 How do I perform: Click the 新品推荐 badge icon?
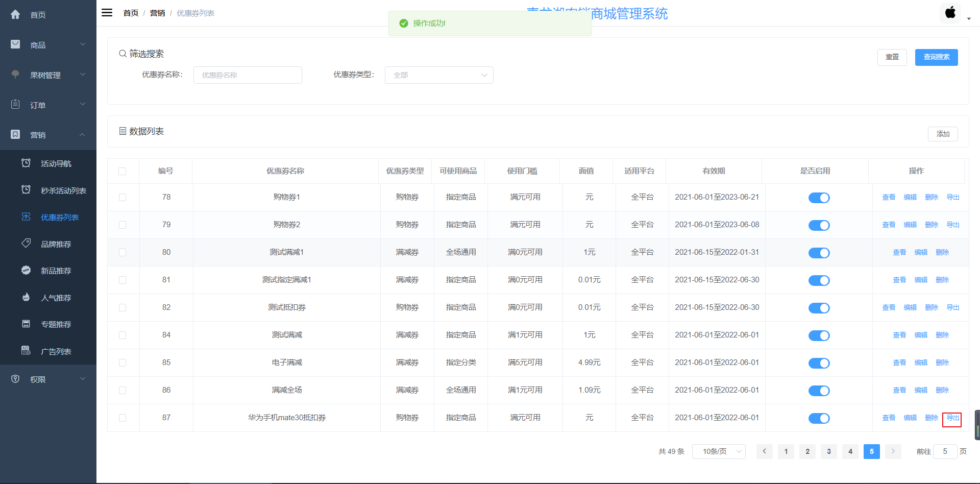click(26, 270)
